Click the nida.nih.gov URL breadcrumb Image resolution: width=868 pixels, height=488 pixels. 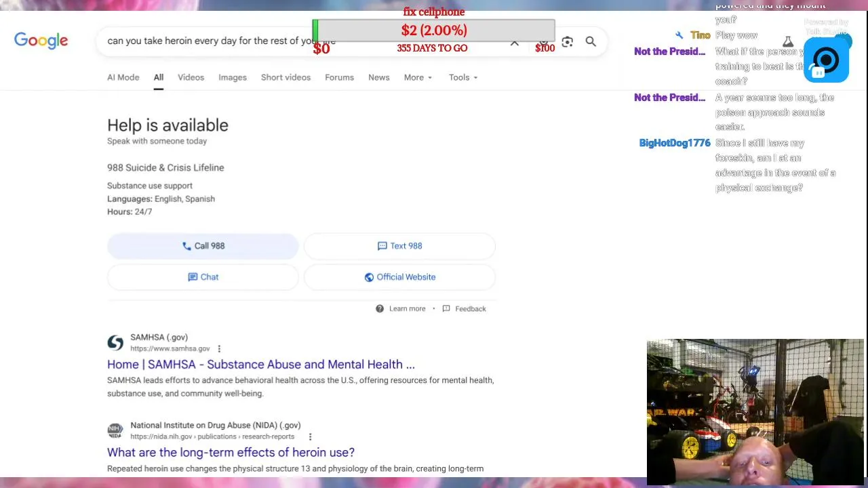pos(212,436)
